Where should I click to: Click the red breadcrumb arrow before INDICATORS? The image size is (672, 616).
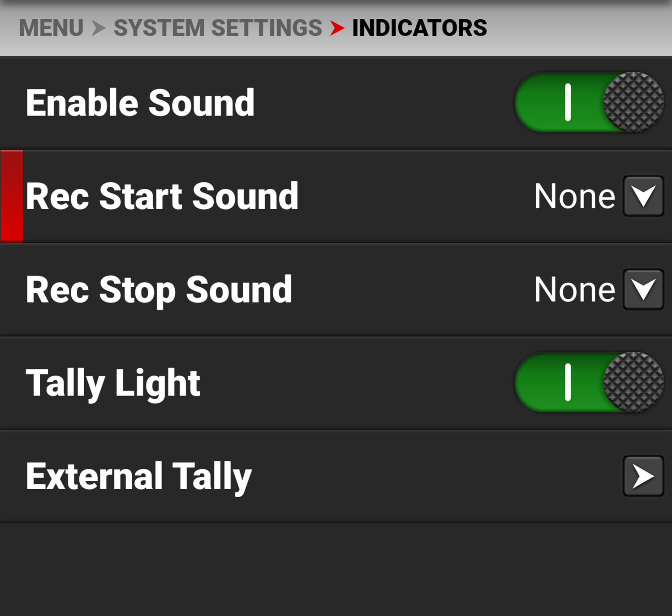click(x=337, y=28)
